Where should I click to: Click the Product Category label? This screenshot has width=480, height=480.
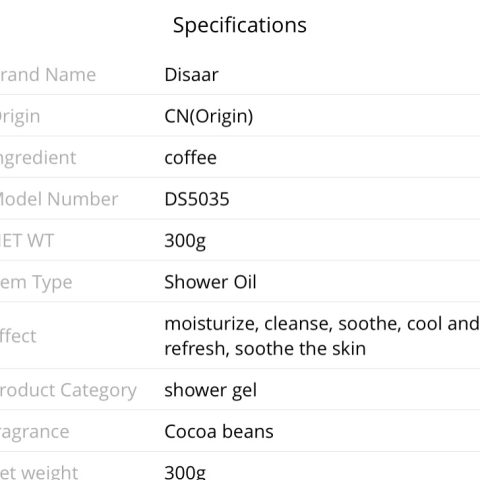click(x=68, y=391)
